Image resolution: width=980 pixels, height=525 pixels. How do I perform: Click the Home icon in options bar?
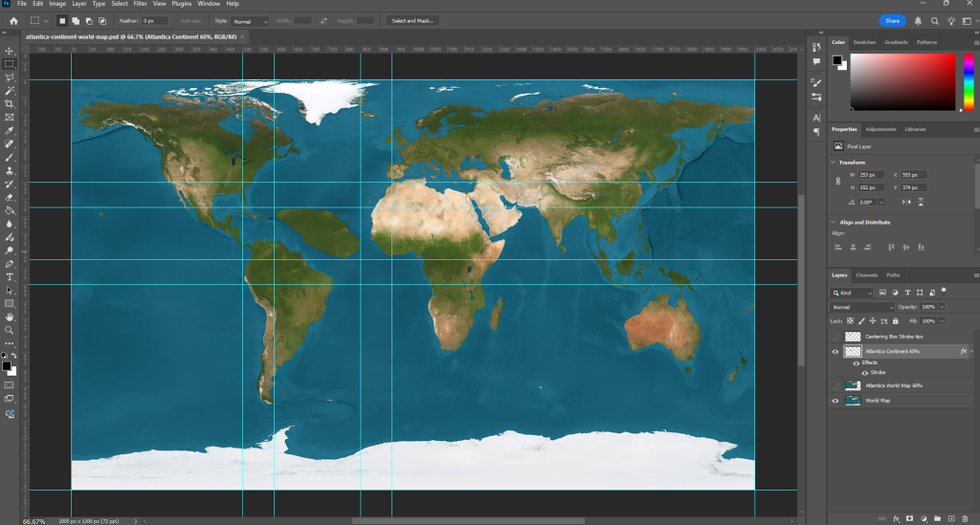pos(13,21)
